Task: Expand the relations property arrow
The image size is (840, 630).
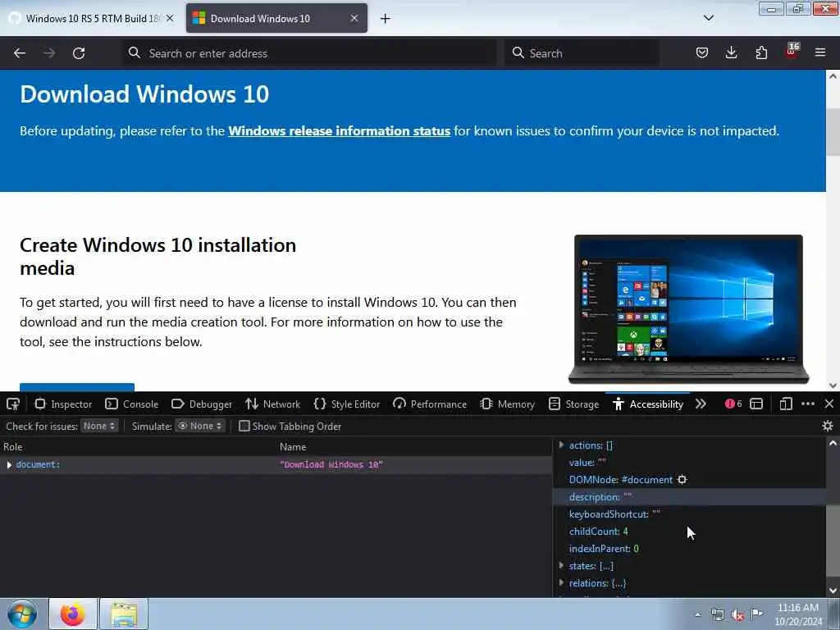Action: pyautogui.click(x=561, y=583)
